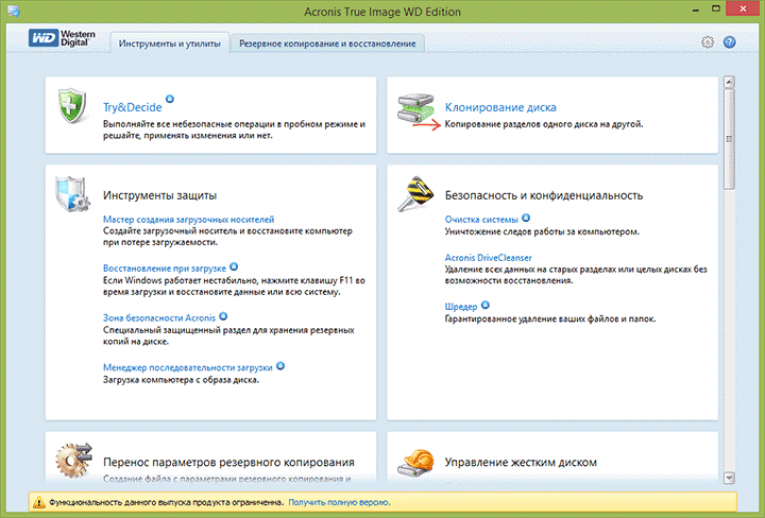The height and width of the screenshot is (518, 765).
Task: Click the Try&Decide green shield icon
Action: tap(72, 105)
